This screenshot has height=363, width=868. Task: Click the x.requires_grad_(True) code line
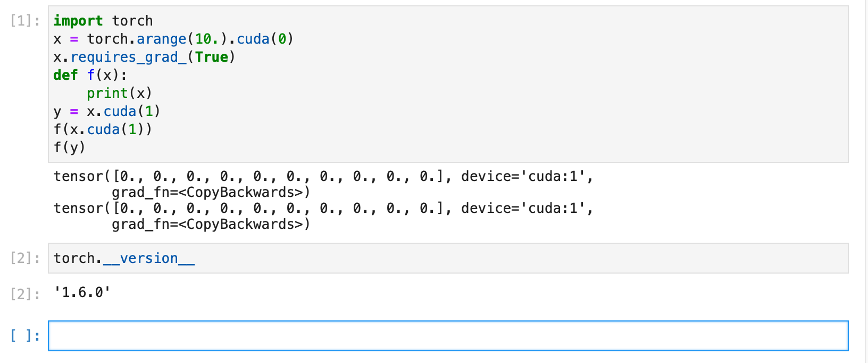(144, 57)
